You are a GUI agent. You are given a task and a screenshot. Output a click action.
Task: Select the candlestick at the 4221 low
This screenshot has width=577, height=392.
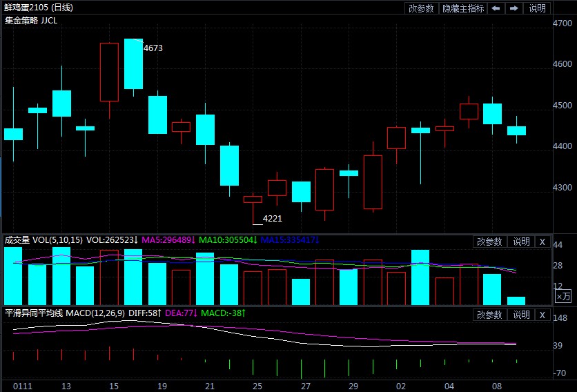click(253, 199)
